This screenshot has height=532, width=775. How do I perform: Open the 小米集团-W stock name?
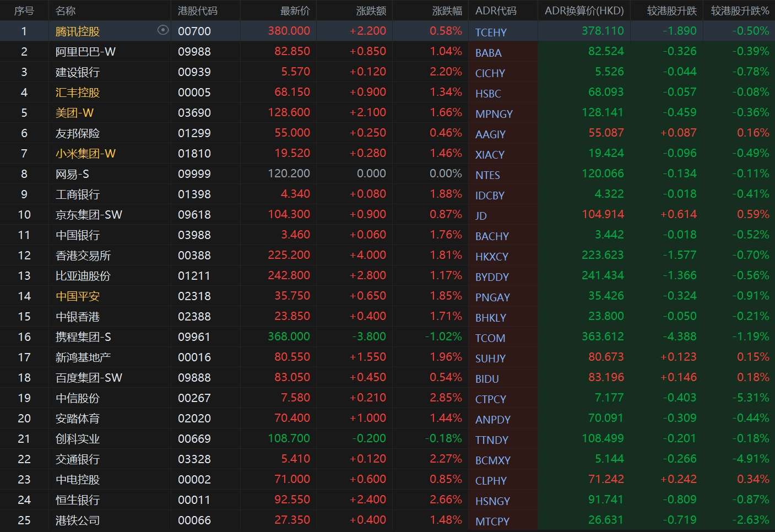point(85,154)
